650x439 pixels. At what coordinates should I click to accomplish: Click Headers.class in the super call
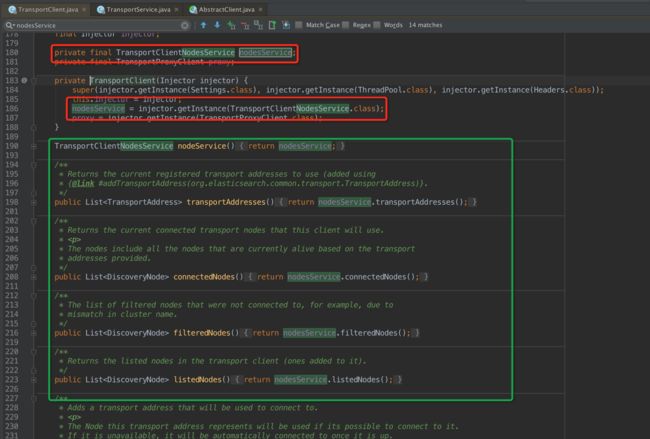tap(561, 90)
